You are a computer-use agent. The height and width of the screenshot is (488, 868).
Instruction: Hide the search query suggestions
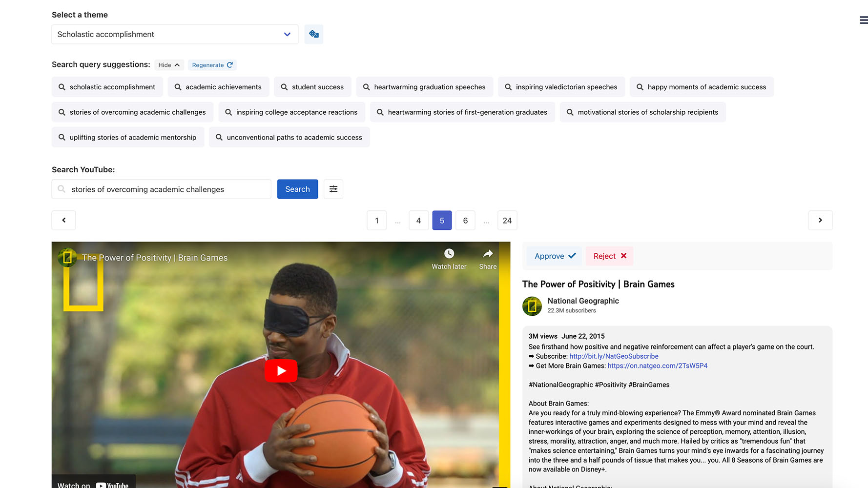click(169, 65)
